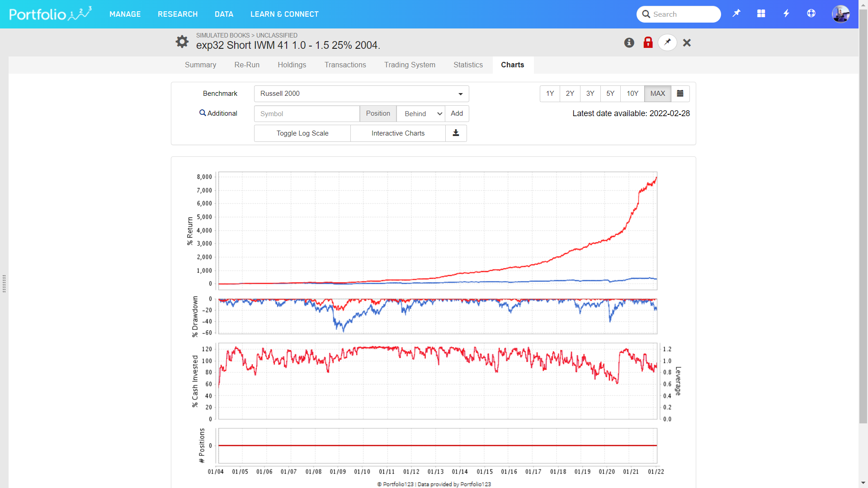This screenshot has height=488, width=868.
Task: Open the lightning bolt quick actions icon
Action: click(x=786, y=14)
